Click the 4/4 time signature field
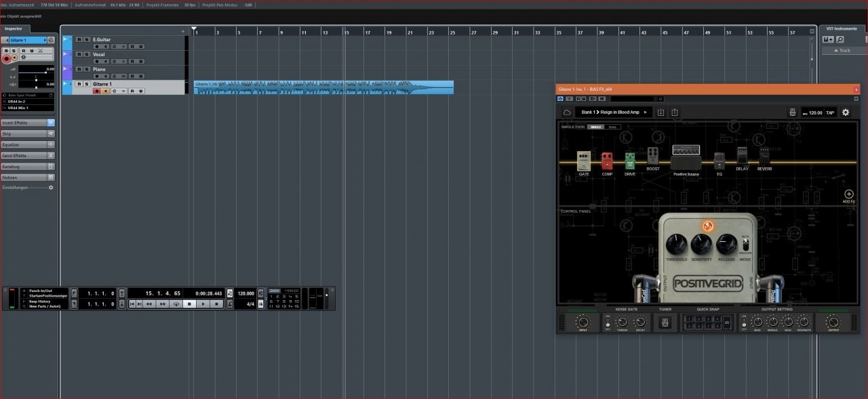 (x=250, y=304)
